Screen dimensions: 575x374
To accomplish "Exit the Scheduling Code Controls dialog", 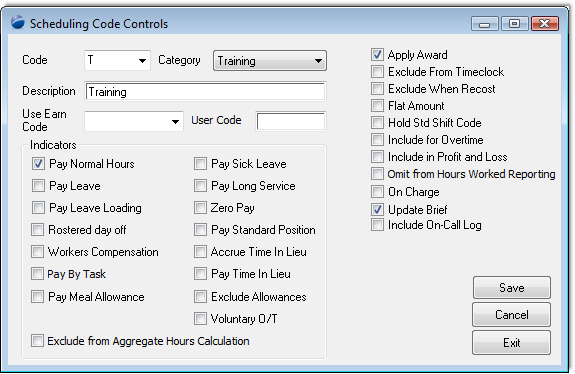I will point(512,342).
